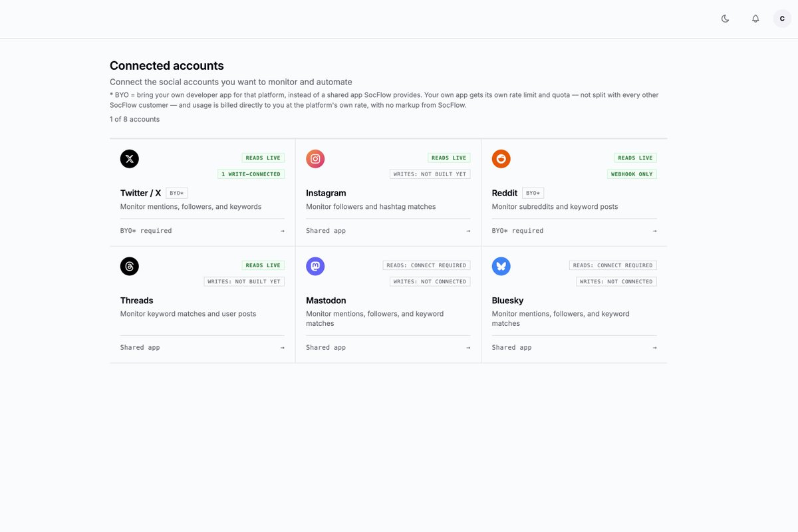Open the Mastodon card title

326,301
